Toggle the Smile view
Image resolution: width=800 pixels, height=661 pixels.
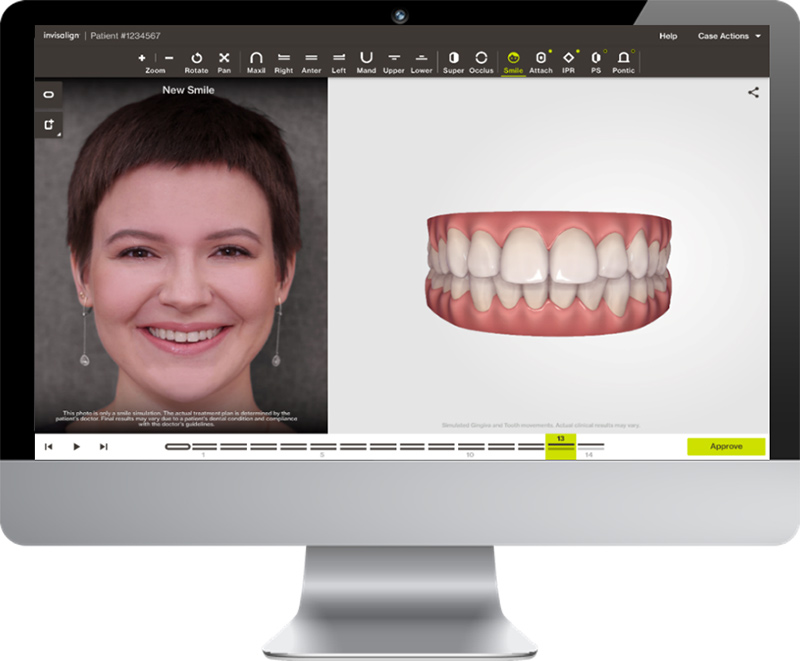(514, 59)
